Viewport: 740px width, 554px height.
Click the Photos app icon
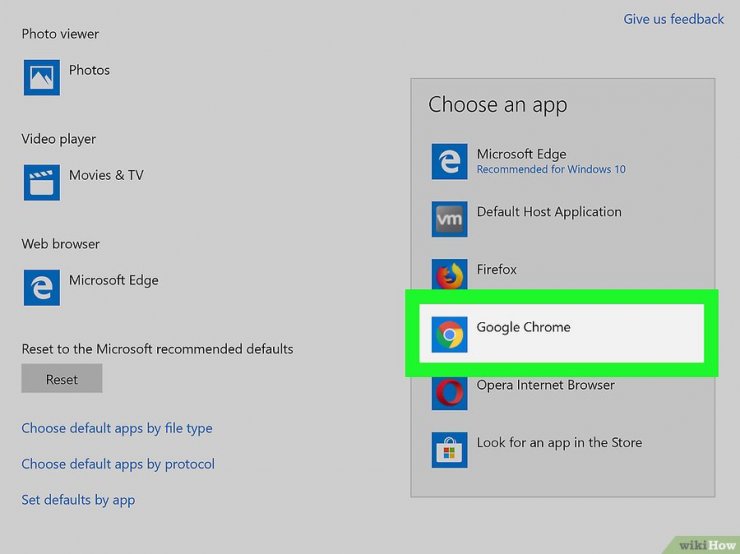[42, 77]
